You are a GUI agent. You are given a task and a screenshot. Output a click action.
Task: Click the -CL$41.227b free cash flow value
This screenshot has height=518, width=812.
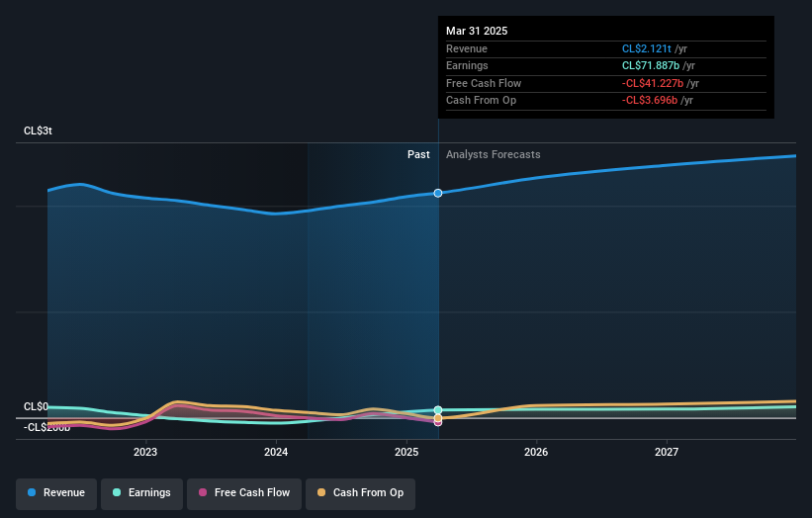(x=653, y=83)
